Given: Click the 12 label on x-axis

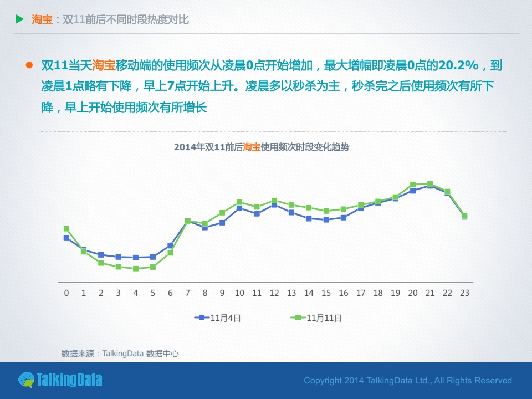Looking at the screenshot, I should click(x=274, y=293).
